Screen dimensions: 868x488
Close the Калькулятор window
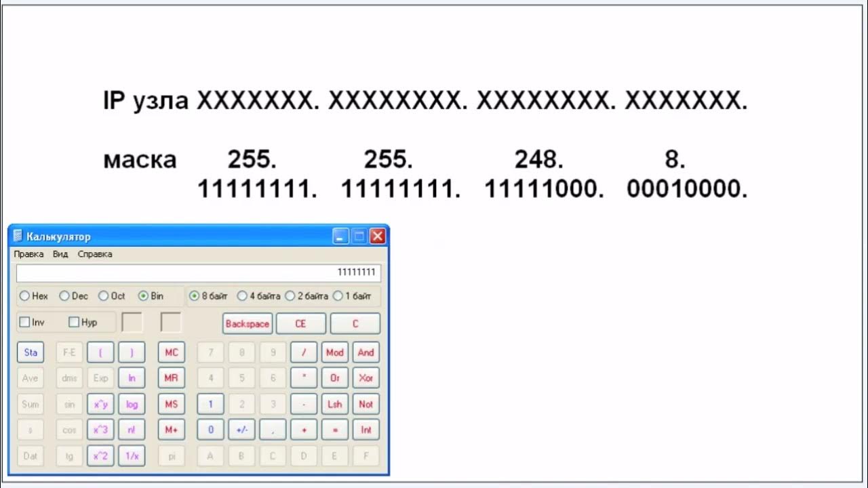point(377,236)
